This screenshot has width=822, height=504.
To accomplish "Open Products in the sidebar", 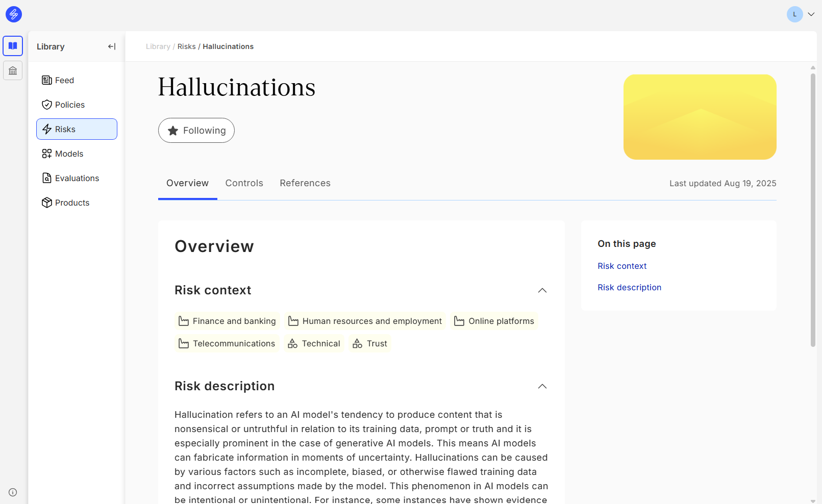I will pos(72,203).
